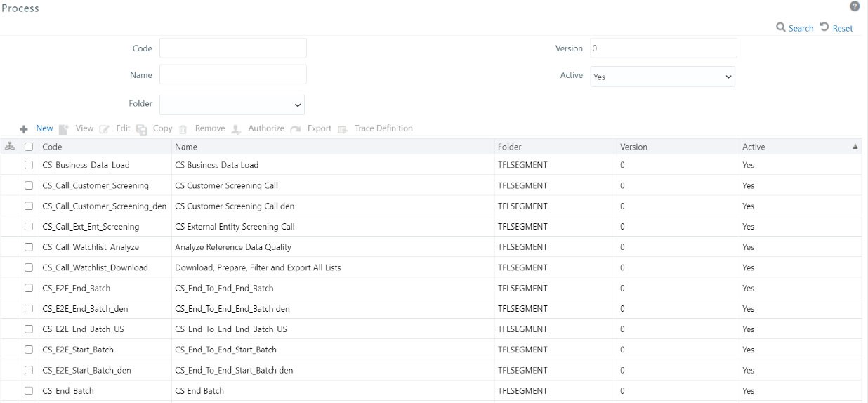Viewport: 868px width, 403px height.
Task: Open the help question mark icon
Action: coord(855,6)
